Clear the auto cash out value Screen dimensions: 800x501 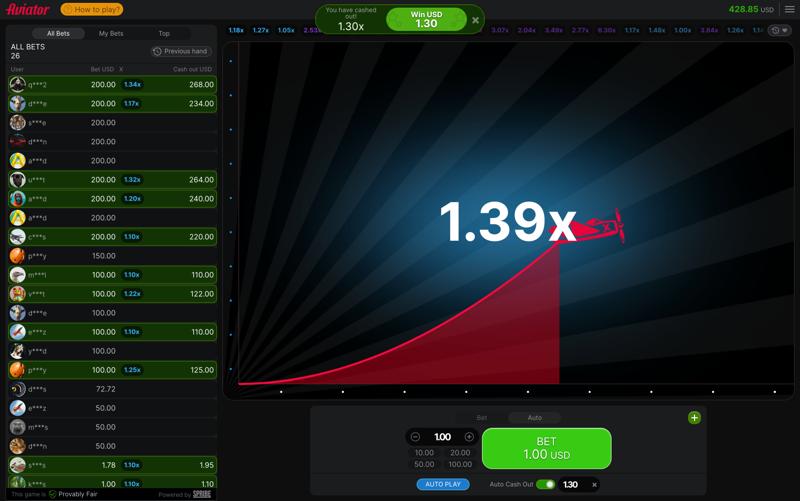(x=594, y=485)
